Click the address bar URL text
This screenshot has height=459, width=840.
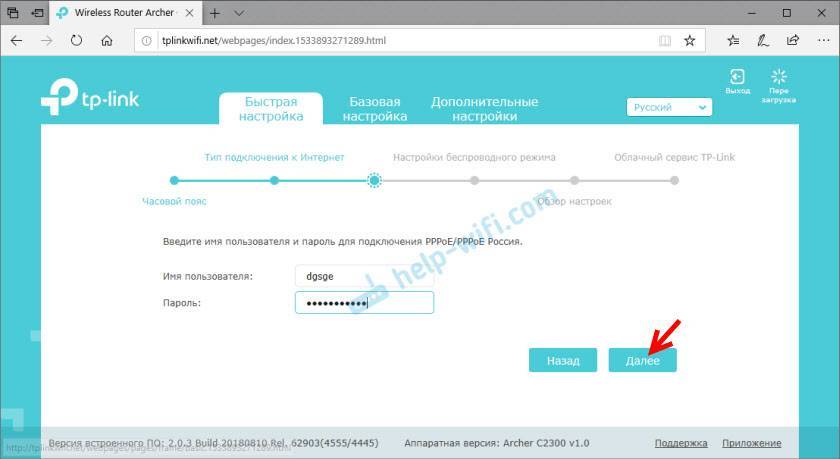tap(274, 41)
